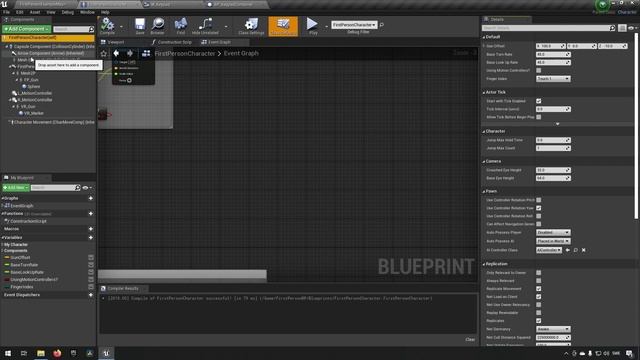Toggle the Hide Unrelated toolbar icon
Viewport: 640px width, 360px height.
tap(205, 25)
